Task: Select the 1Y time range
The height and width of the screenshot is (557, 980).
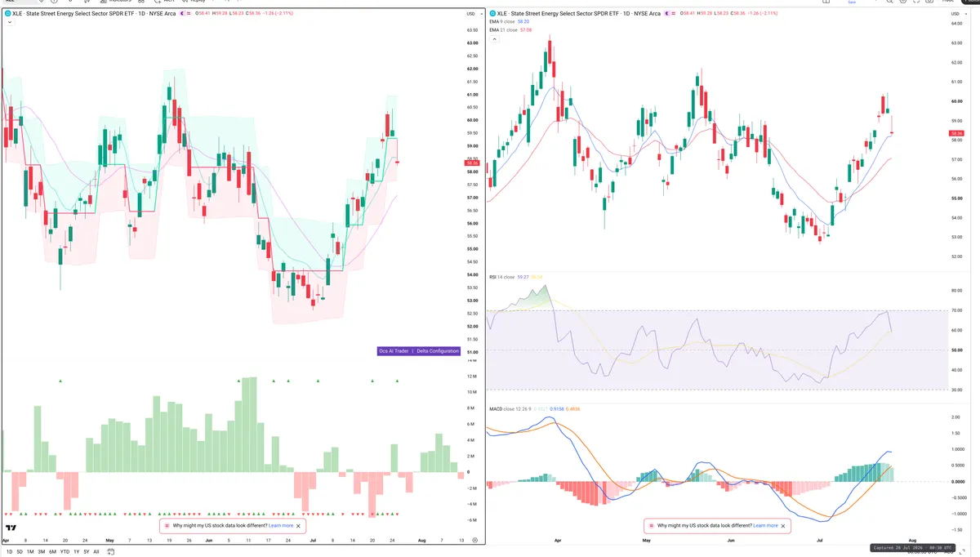Action: (77, 551)
